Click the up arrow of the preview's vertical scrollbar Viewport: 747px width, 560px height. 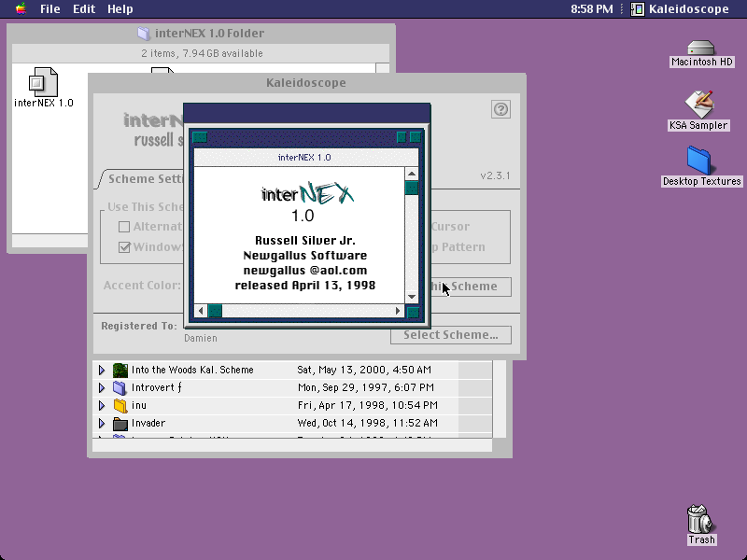click(412, 174)
